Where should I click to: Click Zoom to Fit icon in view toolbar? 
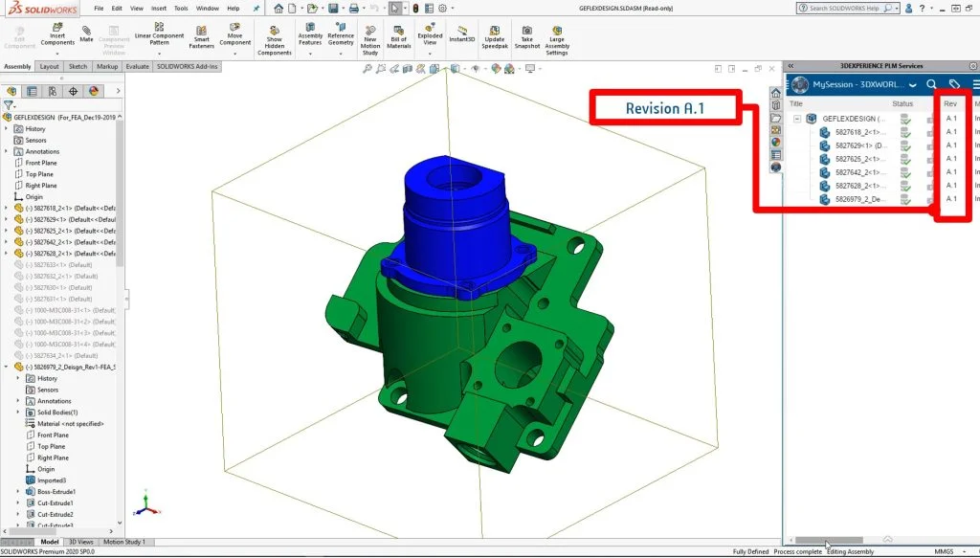click(367, 69)
